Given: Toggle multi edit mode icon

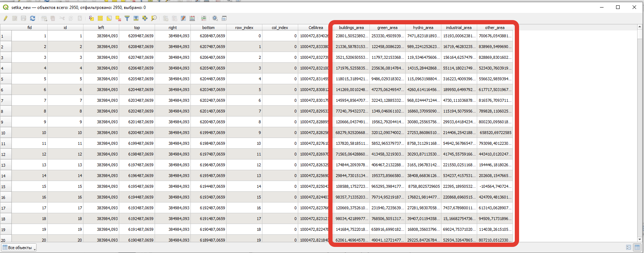Looking at the screenshot, I should pyautogui.click(x=15, y=18).
